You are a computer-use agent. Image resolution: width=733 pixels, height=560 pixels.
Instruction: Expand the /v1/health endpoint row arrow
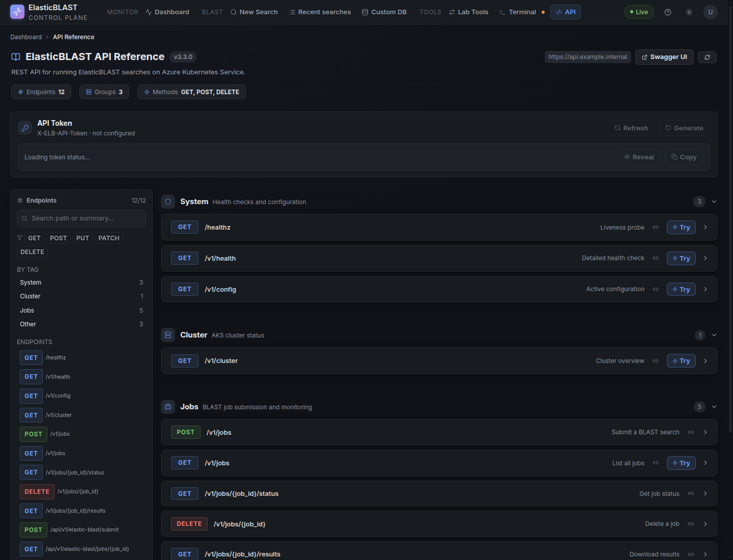click(706, 259)
